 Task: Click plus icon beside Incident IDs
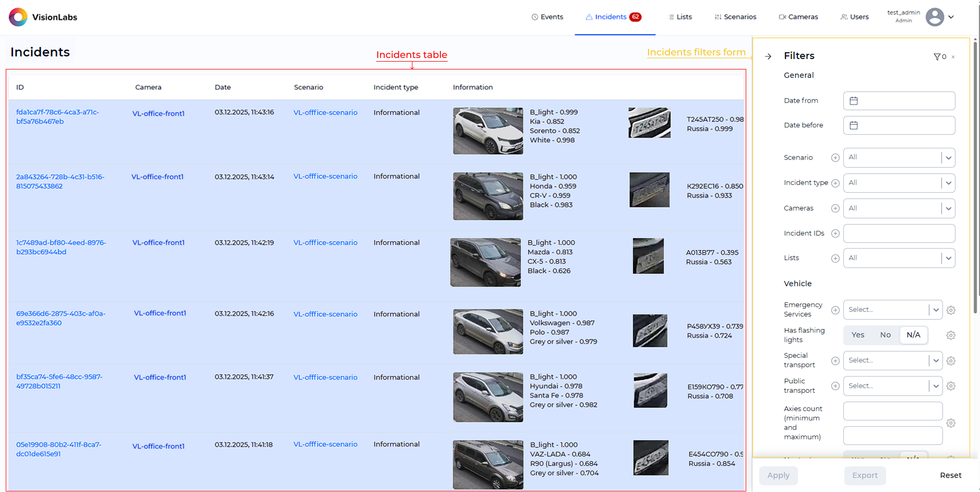pyautogui.click(x=835, y=233)
